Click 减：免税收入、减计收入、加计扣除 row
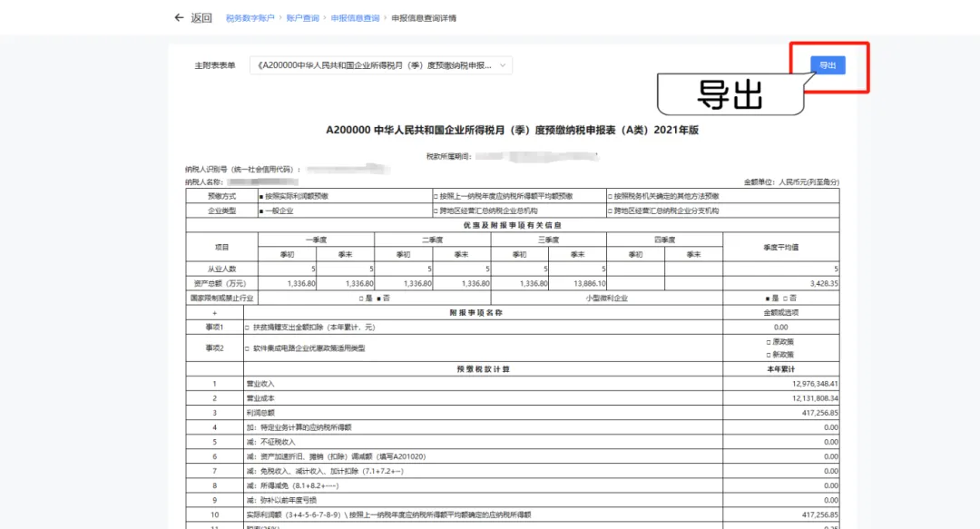The width and height of the screenshot is (980, 529). click(x=325, y=471)
